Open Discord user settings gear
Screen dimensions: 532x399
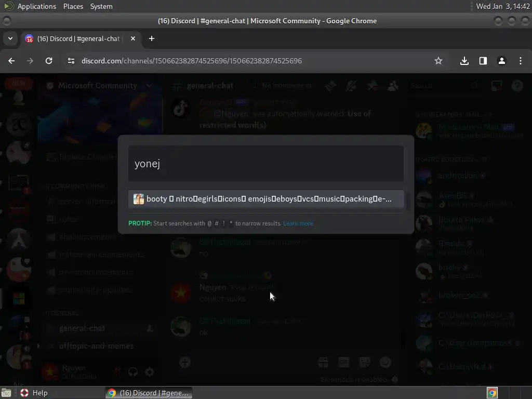pos(149,372)
